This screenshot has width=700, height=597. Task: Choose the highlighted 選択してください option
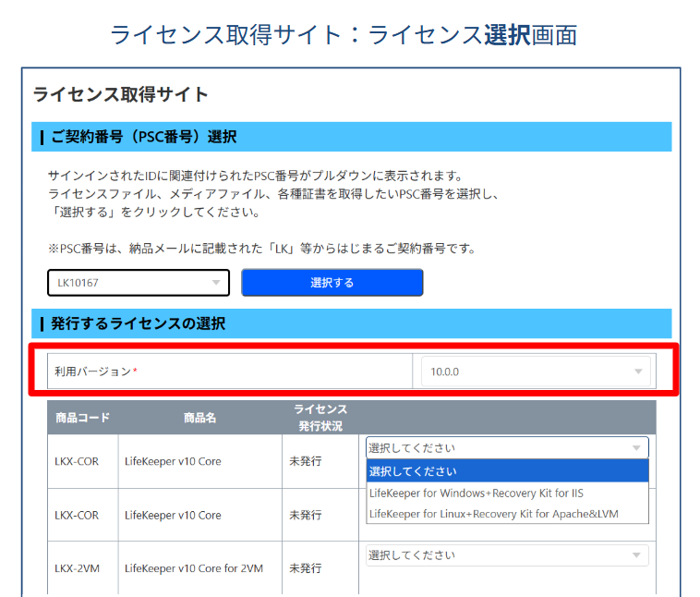point(507,471)
